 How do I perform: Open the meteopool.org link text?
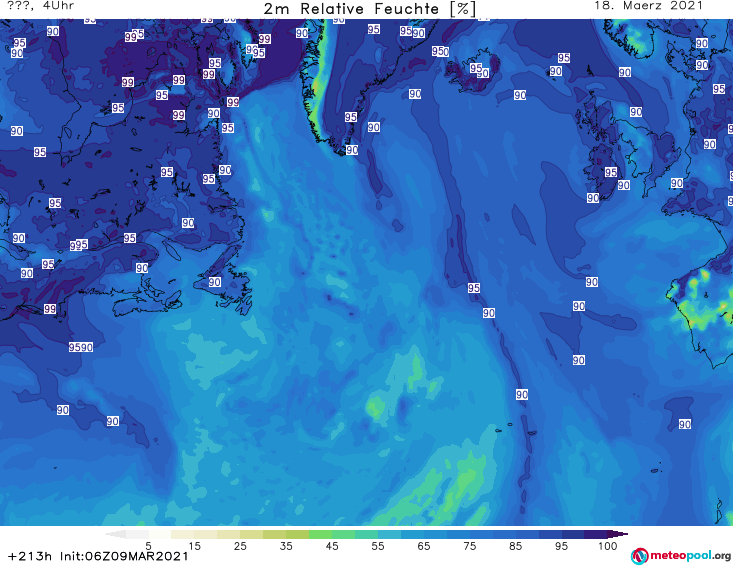[x=690, y=556]
